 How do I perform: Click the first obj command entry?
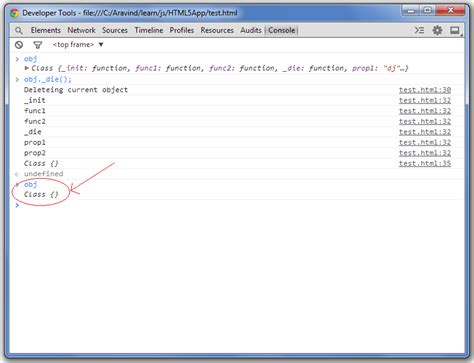30,59
